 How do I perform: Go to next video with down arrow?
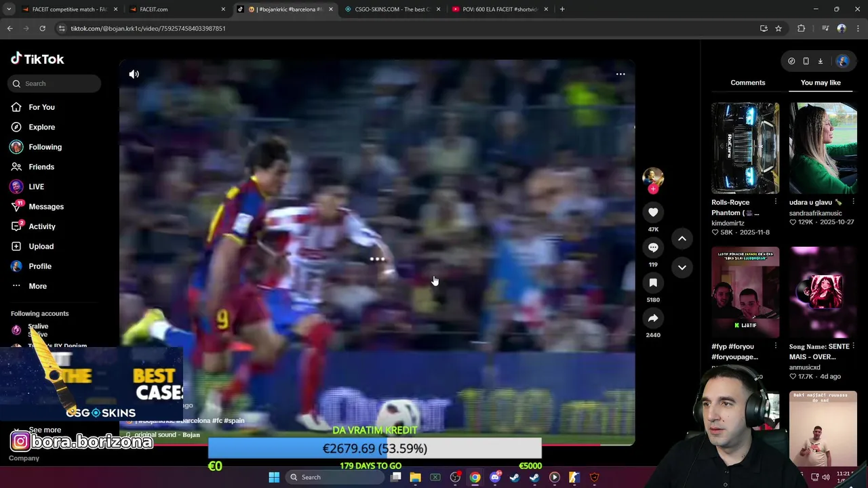tap(682, 267)
